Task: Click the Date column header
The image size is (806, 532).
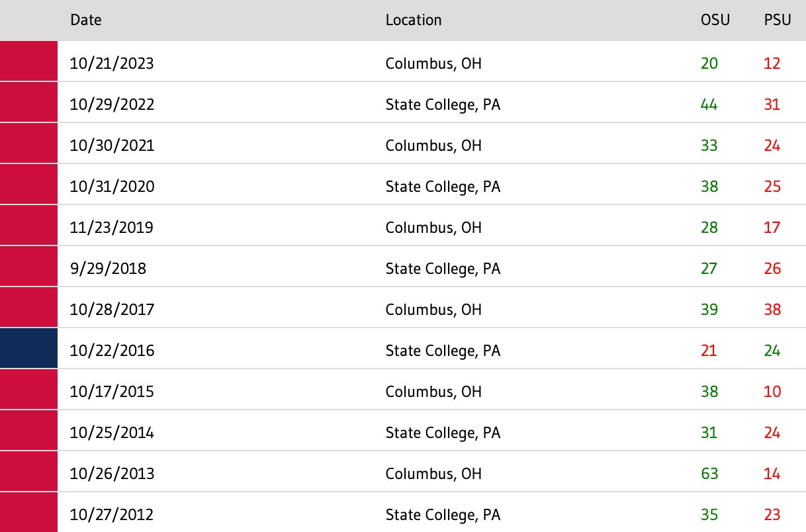Action: point(86,20)
